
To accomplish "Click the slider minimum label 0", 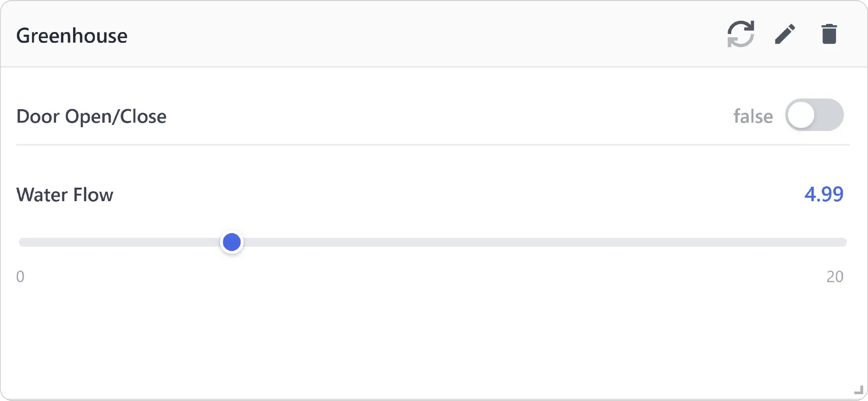I will 20,277.
